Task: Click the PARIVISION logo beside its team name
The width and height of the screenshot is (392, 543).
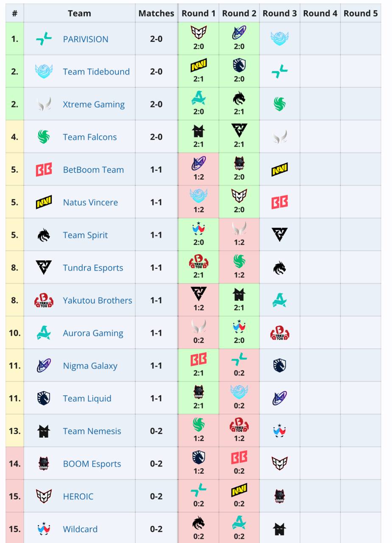Action: (44, 39)
